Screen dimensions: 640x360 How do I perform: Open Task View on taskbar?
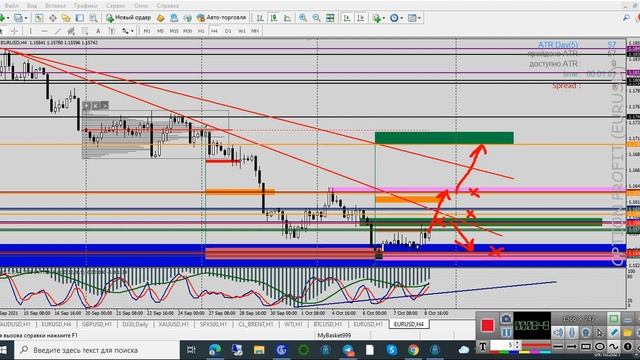[191, 350]
